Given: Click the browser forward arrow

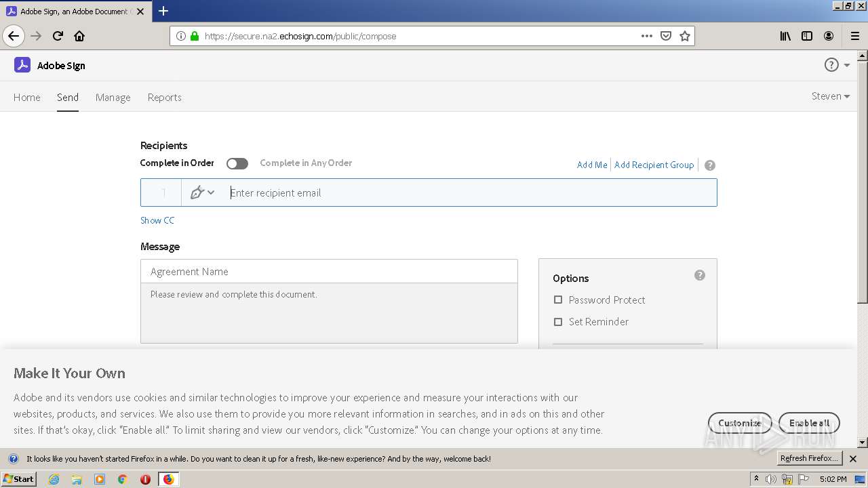Looking at the screenshot, I should (x=36, y=36).
